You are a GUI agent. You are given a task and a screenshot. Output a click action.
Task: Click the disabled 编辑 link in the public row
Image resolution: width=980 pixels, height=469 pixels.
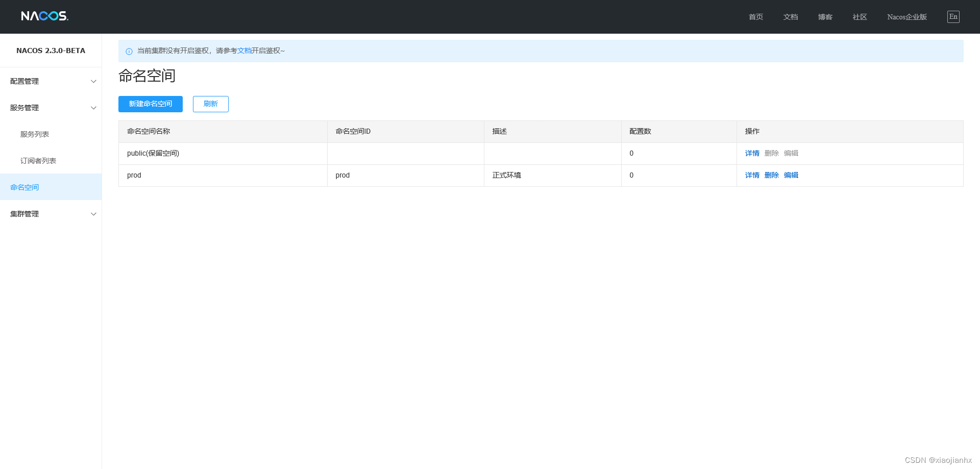click(x=791, y=153)
